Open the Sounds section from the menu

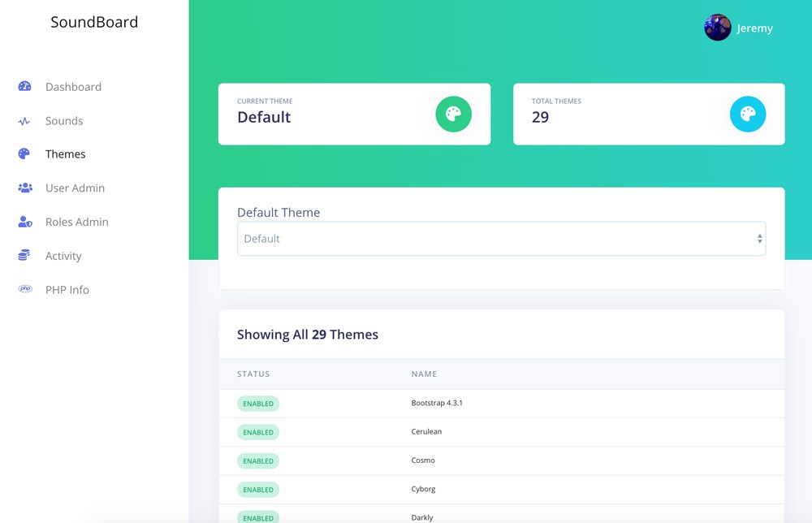click(63, 120)
